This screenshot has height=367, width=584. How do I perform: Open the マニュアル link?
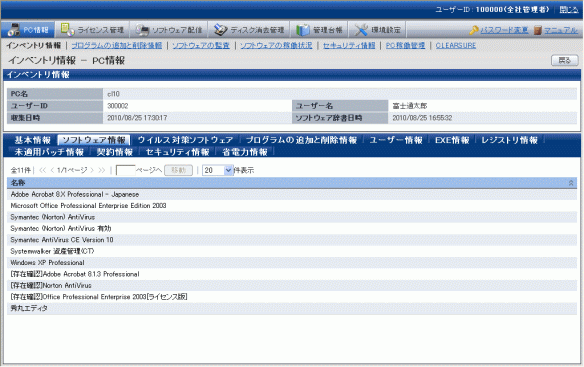561,30
